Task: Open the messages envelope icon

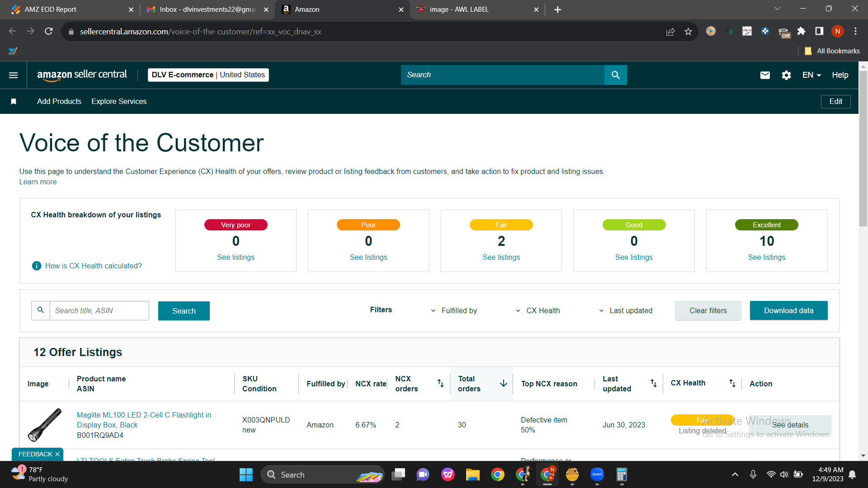Action: (x=765, y=75)
